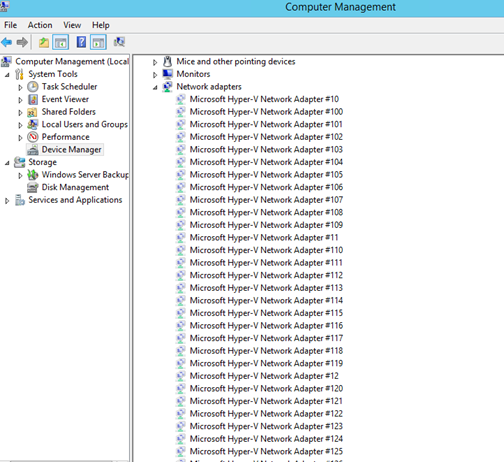
Task: Click the Monitors category icon
Action: click(167, 74)
